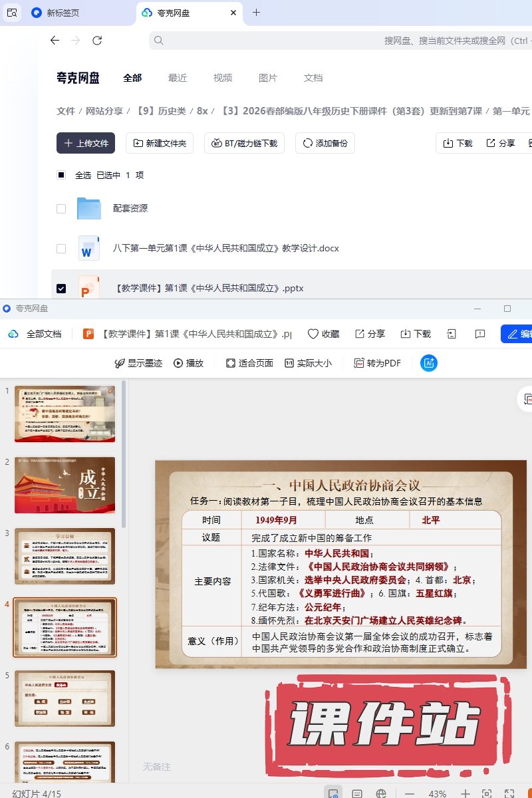
Task: Click 显示墨迹 ink display tool
Action: click(x=120, y=363)
